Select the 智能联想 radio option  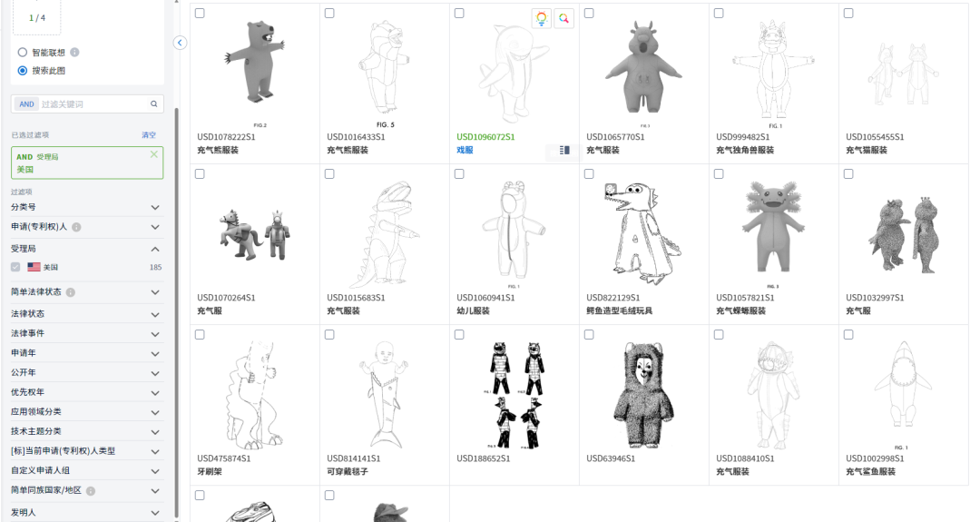pyautogui.click(x=23, y=53)
